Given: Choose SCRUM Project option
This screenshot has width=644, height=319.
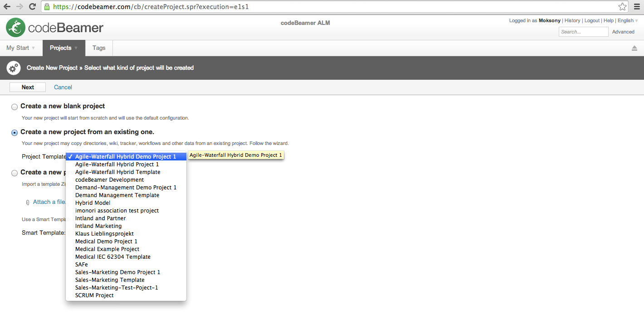Looking at the screenshot, I should 126,295.
